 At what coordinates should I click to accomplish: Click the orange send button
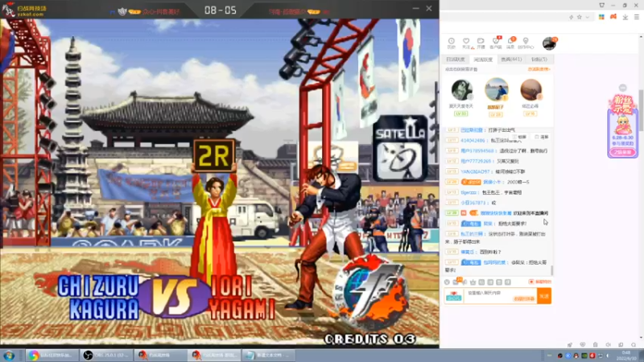544,296
